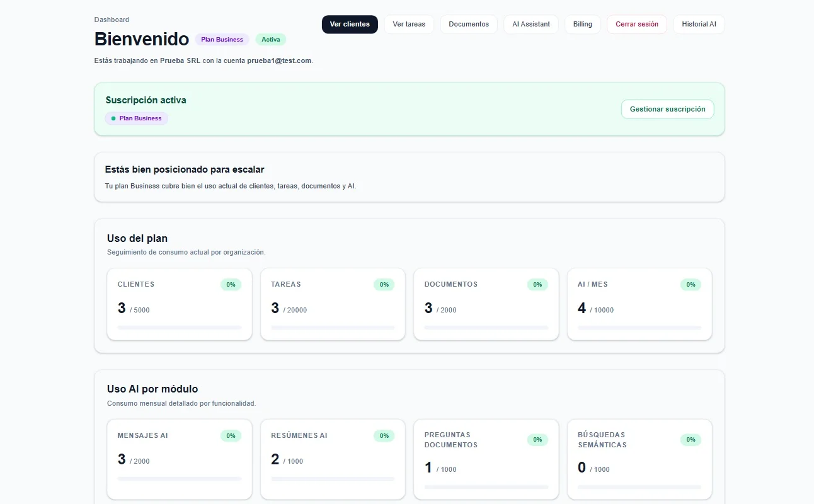Click Gestionar suscripción
The height and width of the screenshot is (504, 814).
(x=667, y=109)
